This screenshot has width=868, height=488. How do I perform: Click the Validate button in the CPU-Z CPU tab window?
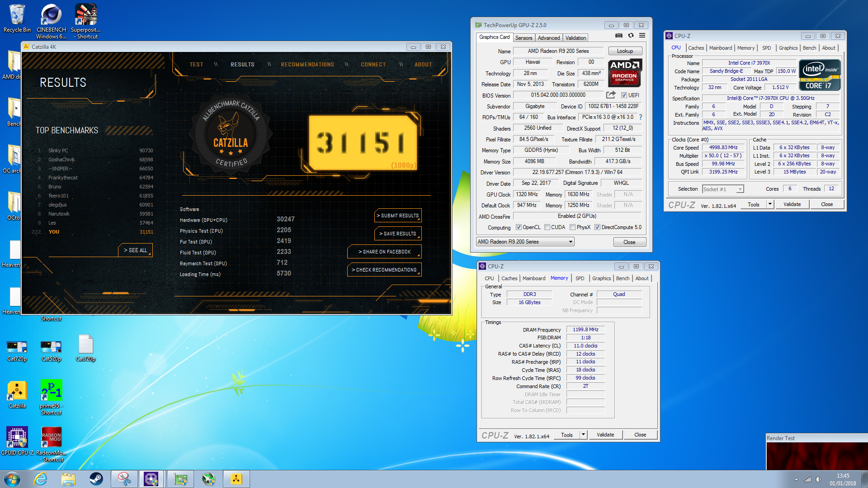(x=792, y=204)
